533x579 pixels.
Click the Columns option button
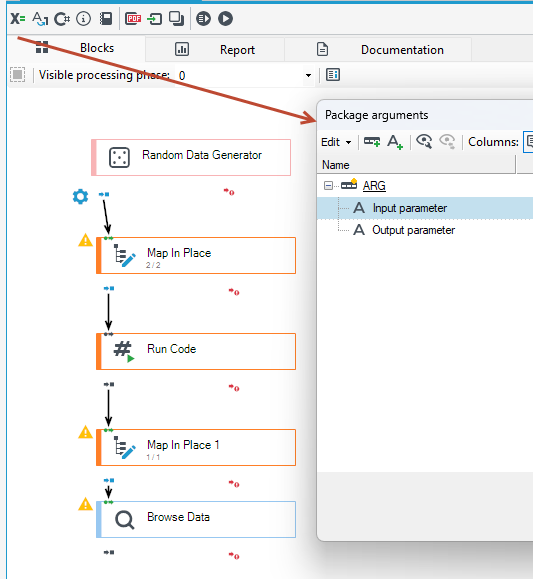point(529,142)
